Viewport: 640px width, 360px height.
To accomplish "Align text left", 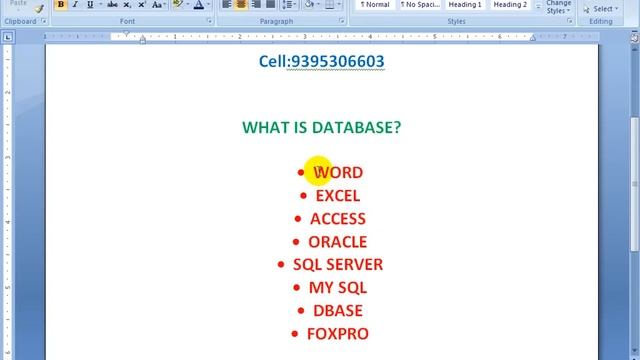I will click(227, 4).
